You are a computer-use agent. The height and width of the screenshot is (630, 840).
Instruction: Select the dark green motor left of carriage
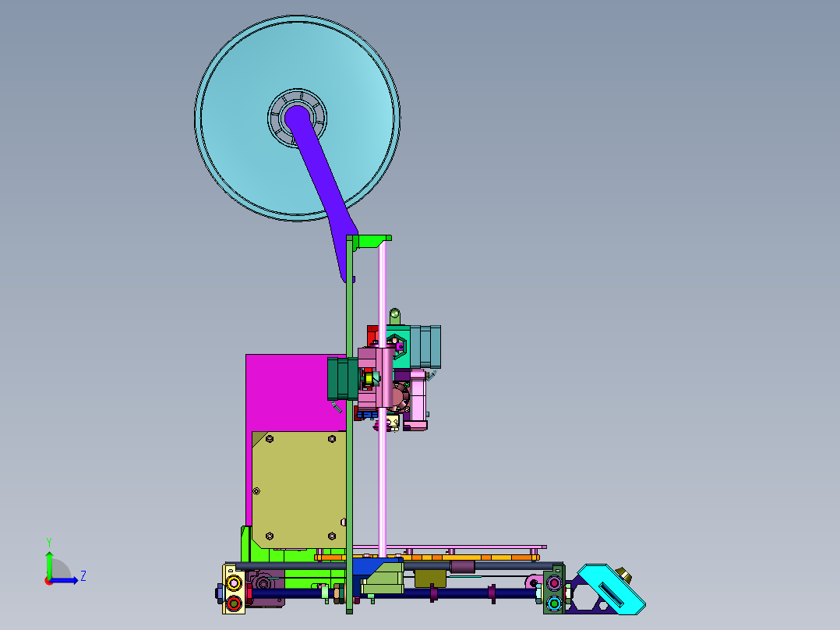[x=342, y=379]
